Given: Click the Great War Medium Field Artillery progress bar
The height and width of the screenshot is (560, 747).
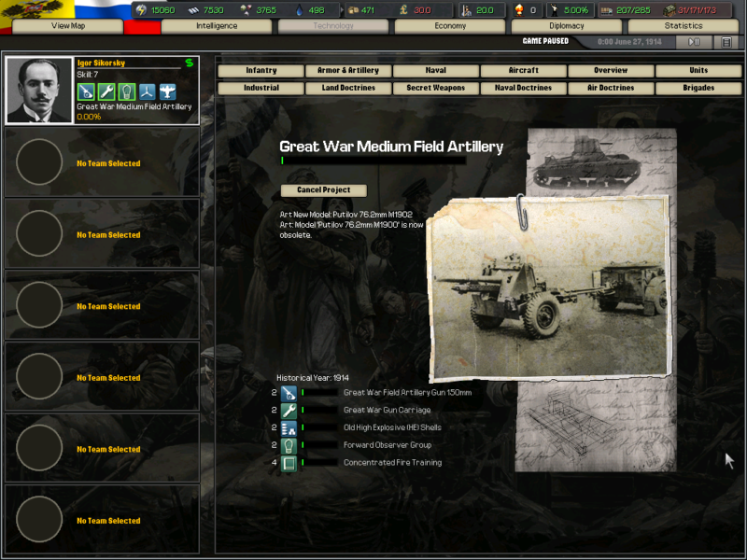Looking at the screenshot, I should [x=373, y=161].
